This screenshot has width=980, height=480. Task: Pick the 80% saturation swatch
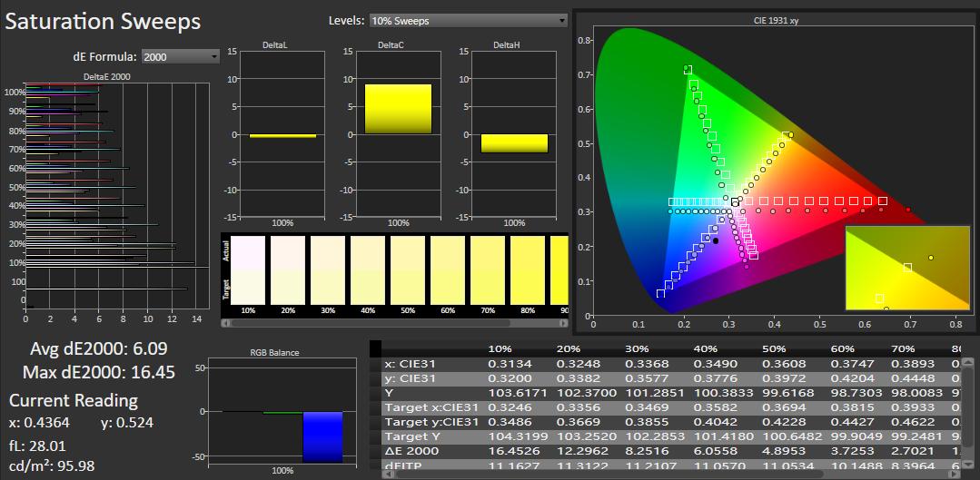527,269
